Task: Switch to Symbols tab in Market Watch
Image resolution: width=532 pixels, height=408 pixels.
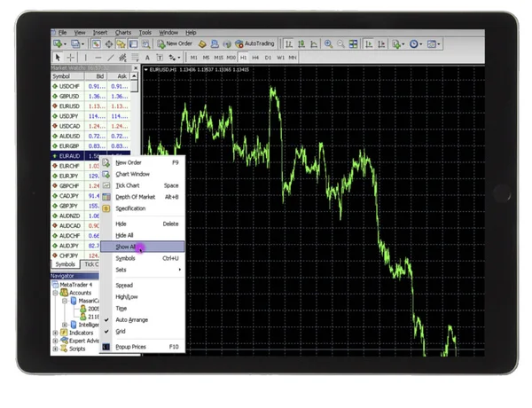Action: click(65, 264)
